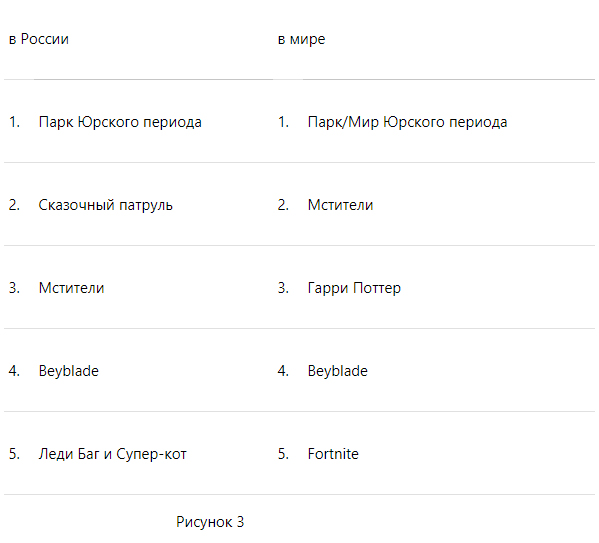
Task: Click the "Fortnite" entry
Action: (333, 454)
